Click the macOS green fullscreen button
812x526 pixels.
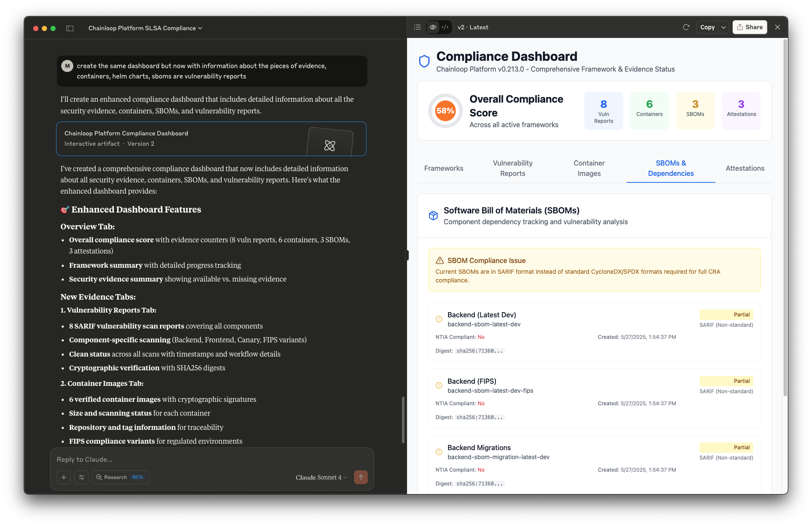53,28
